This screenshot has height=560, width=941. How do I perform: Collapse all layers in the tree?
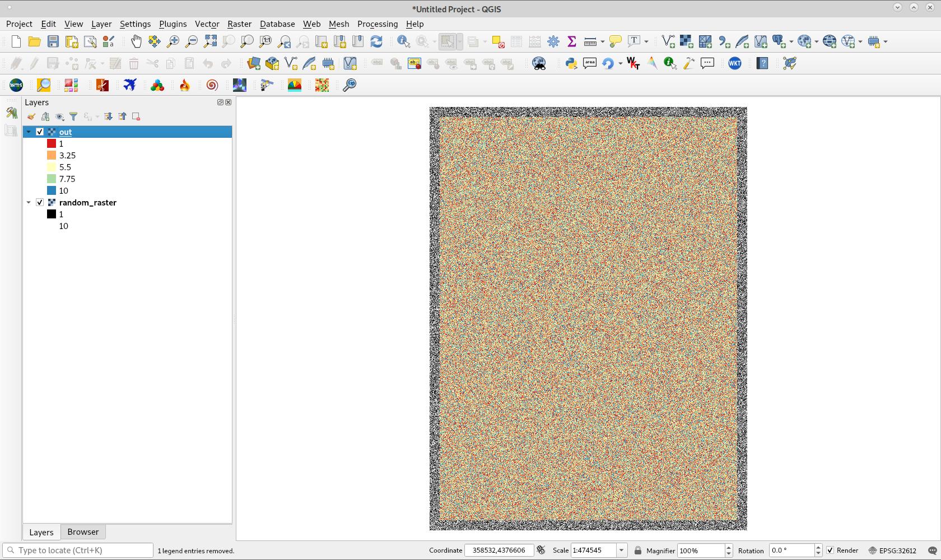pyautogui.click(x=122, y=116)
